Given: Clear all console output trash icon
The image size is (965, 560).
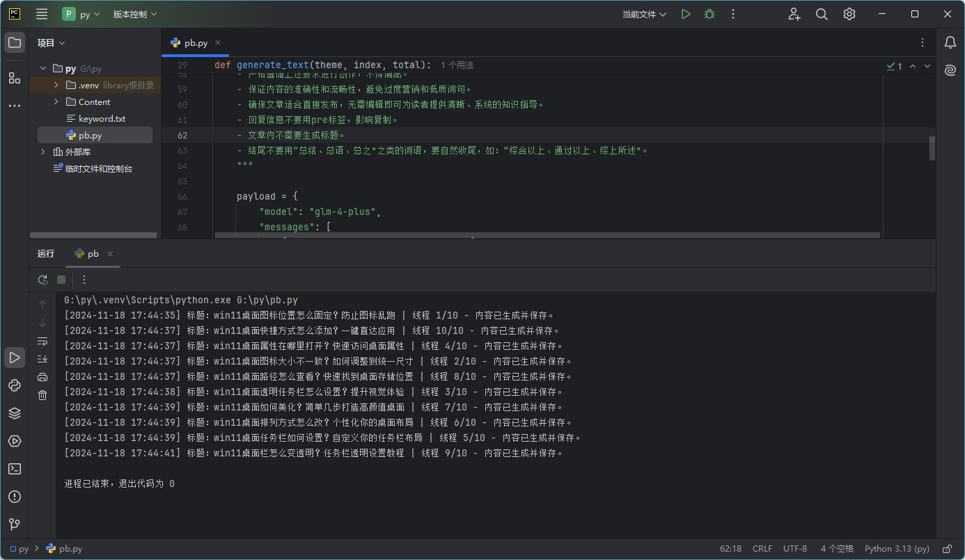Looking at the screenshot, I should point(42,395).
